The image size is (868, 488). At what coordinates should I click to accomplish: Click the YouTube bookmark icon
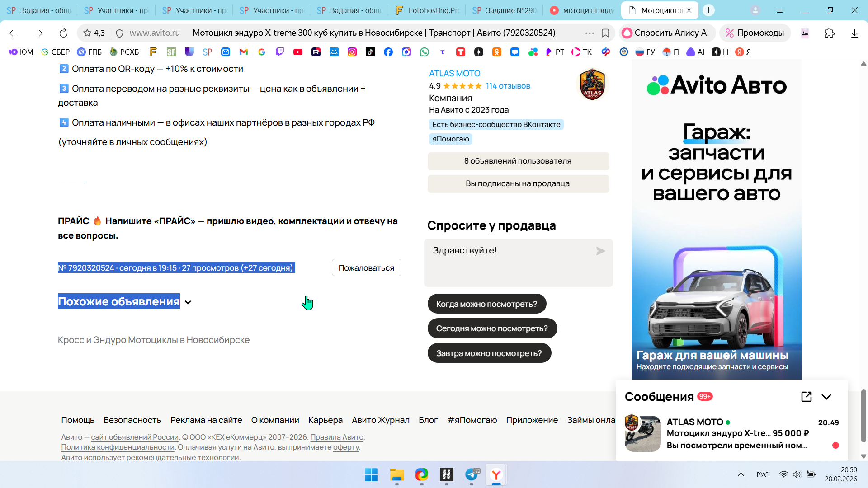pos(297,52)
